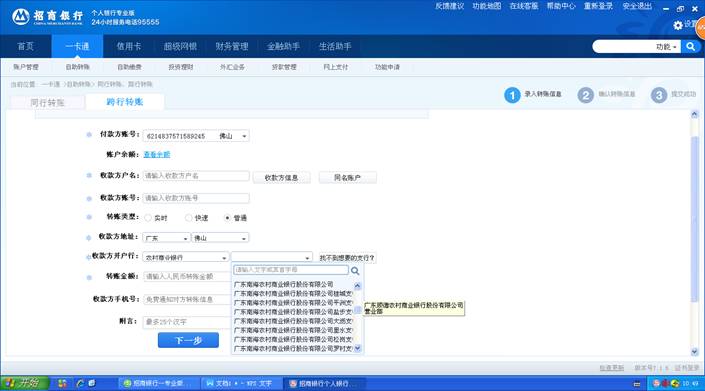Screen dimensions: 705x391
Task: Focus the branch search text box
Action: tap(290, 270)
